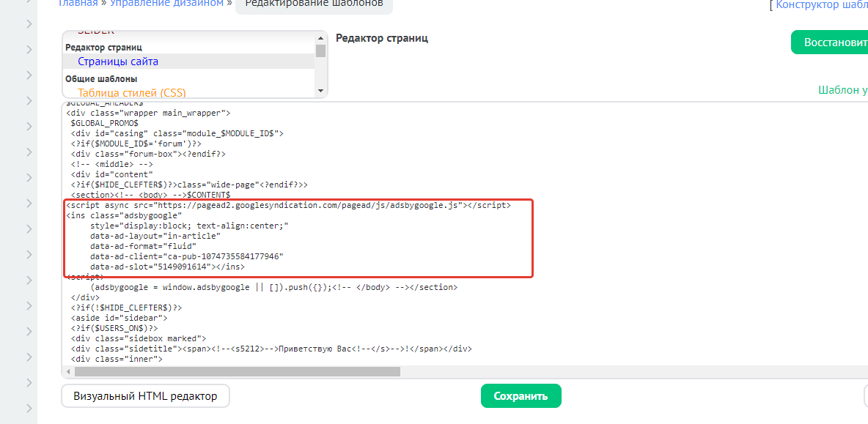The height and width of the screenshot is (424, 868).
Task: Click the Общие шаблоны group header
Action: point(101,79)
